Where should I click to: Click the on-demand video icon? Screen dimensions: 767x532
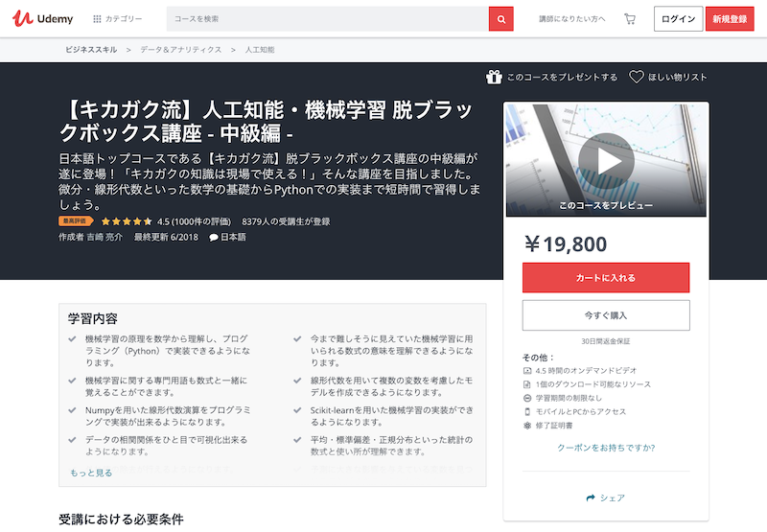pos(527,371)
